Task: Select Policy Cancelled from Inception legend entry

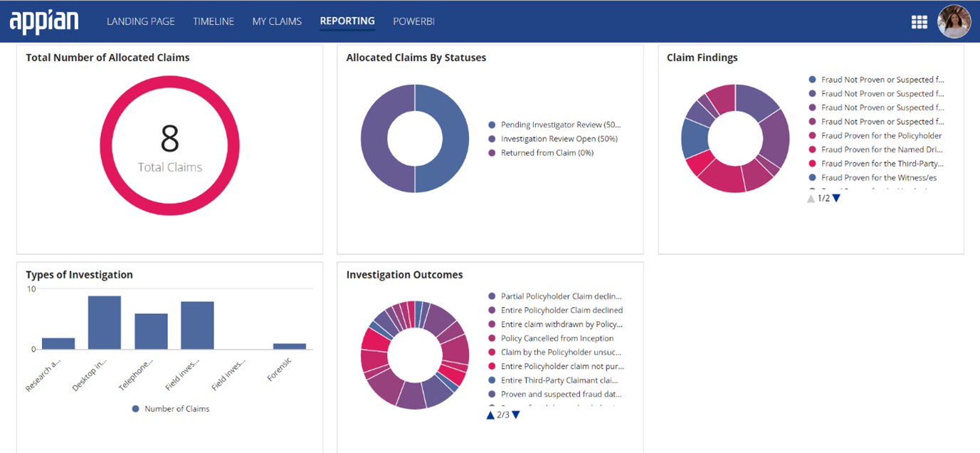Action: pos(557,338)
